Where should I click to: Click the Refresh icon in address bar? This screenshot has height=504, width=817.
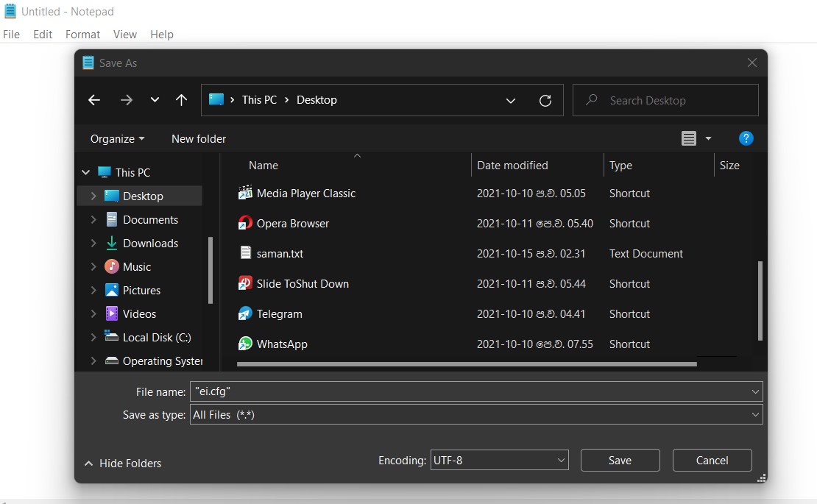[x=545, y=101]
